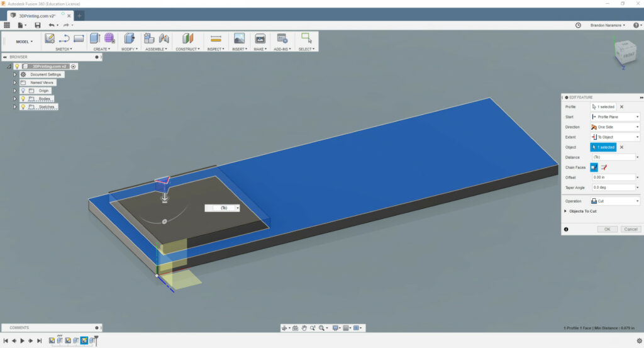The width and height of the screenshot is (644, 348).
Task: Expand Named Views tree node
Action: [15, 82]
